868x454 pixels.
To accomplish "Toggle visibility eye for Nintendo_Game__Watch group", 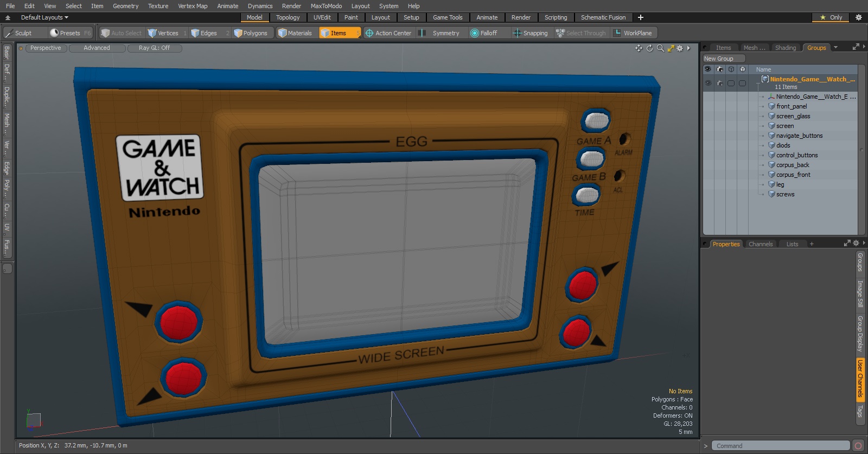I will point(708,83).
